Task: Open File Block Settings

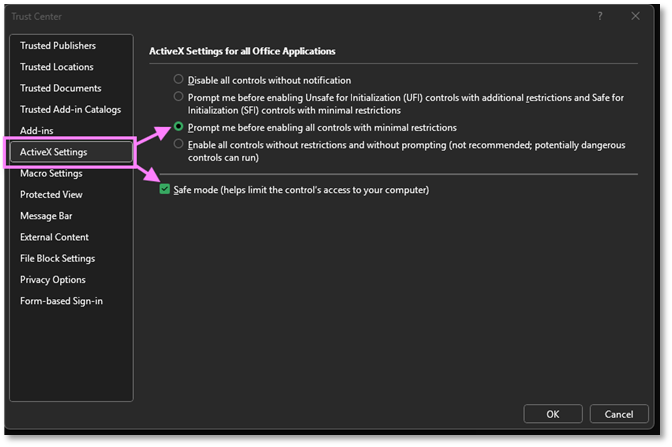Action: click(57, 259)
